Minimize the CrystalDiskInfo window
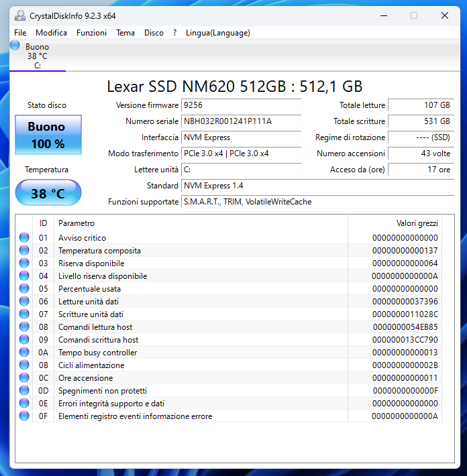 coord(384,16)
